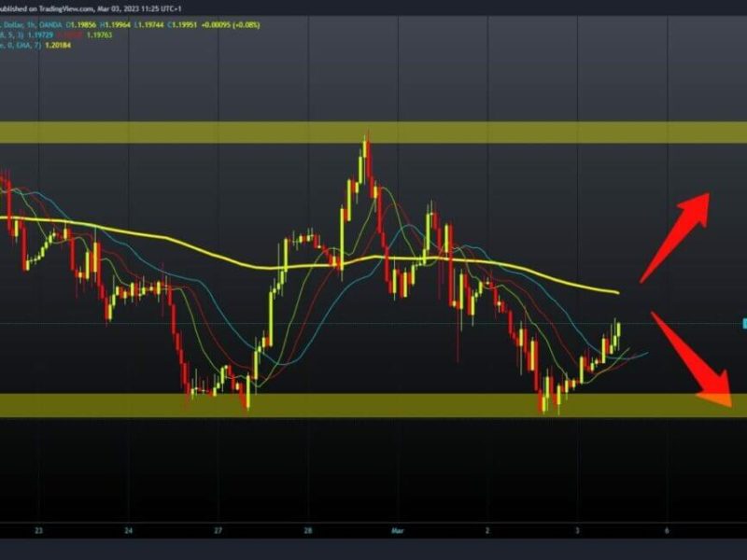Click the downward red arrow drawing

click(693, 361)
